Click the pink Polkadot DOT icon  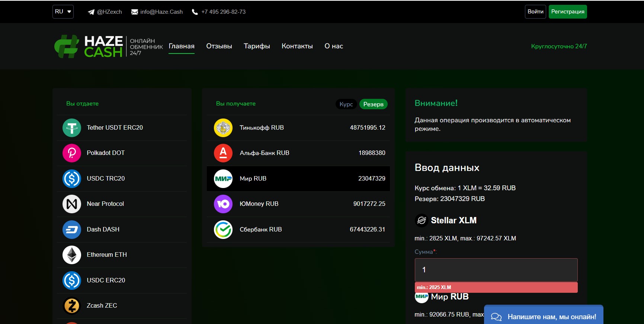tap(72, 153)
